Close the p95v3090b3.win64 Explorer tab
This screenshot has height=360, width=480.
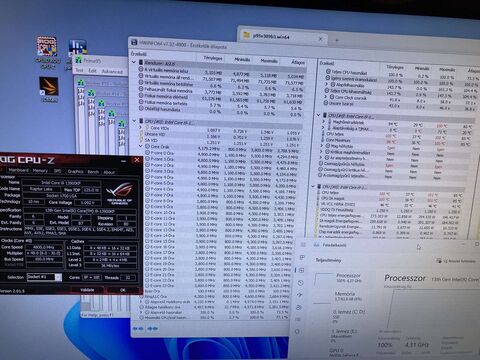[320, 39]
